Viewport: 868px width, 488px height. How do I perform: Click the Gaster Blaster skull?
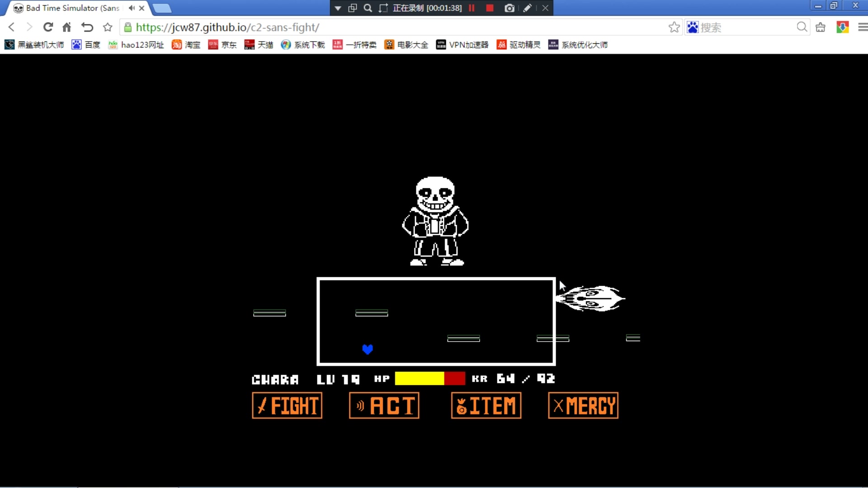pyautogui.click(x=590, y=298)
